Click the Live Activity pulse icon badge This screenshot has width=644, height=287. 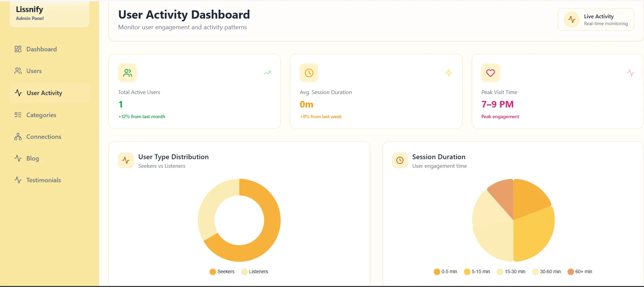(572, 19)
